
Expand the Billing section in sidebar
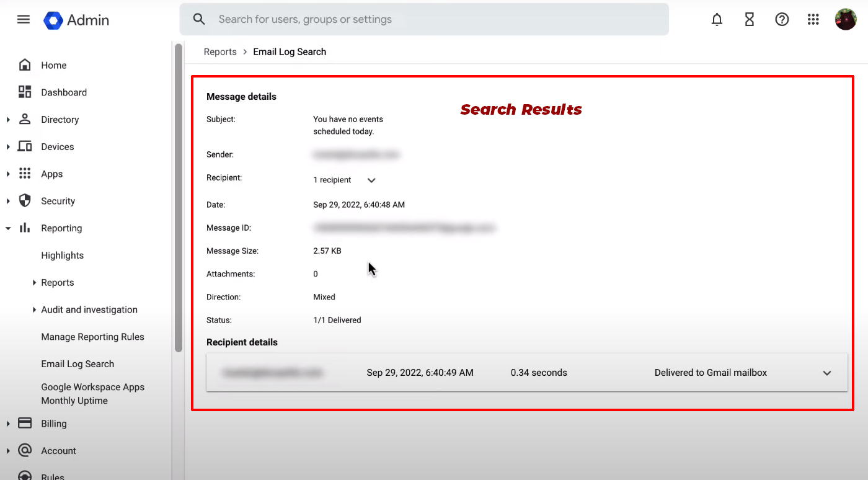(x=9, y=424)
